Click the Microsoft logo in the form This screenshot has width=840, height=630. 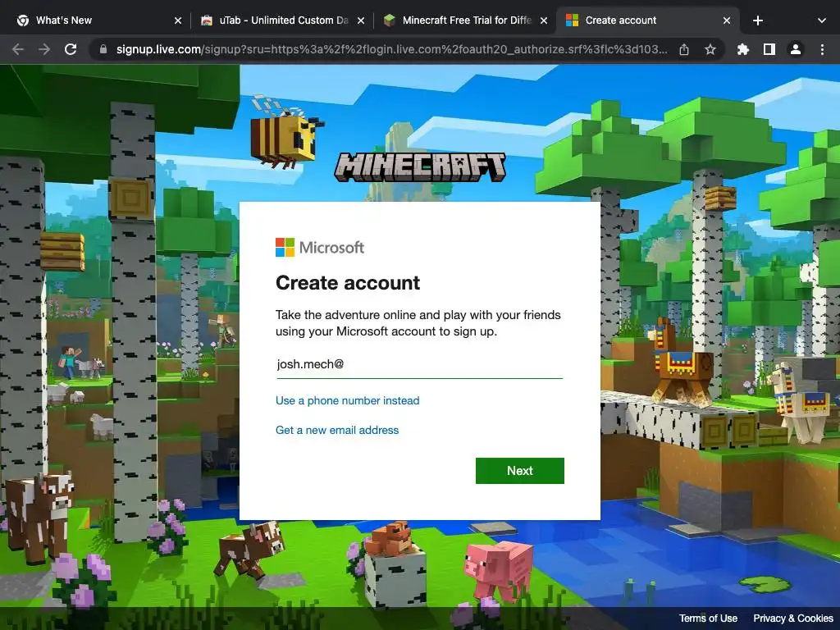click(320, 248)
